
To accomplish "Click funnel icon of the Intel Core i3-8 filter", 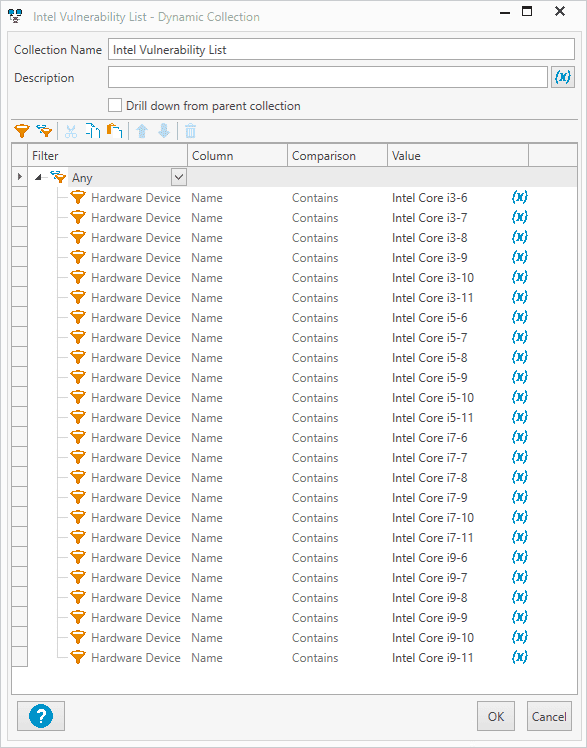I will click(x=78, y=237).
